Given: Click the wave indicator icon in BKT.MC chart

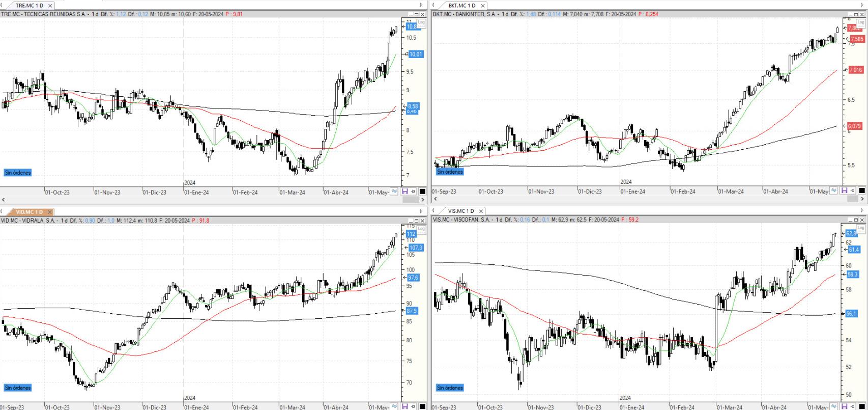Looking at the screenshot, I should (833, 190).
